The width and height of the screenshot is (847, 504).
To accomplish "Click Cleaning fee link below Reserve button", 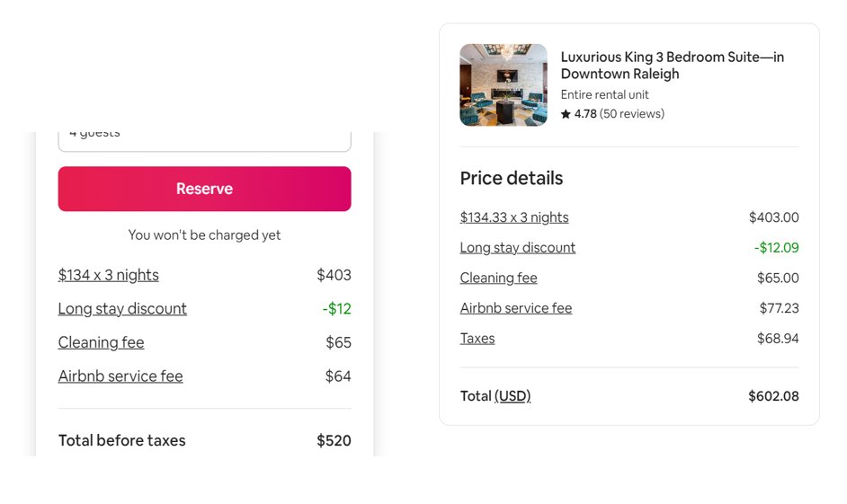I will pos(101,342).
